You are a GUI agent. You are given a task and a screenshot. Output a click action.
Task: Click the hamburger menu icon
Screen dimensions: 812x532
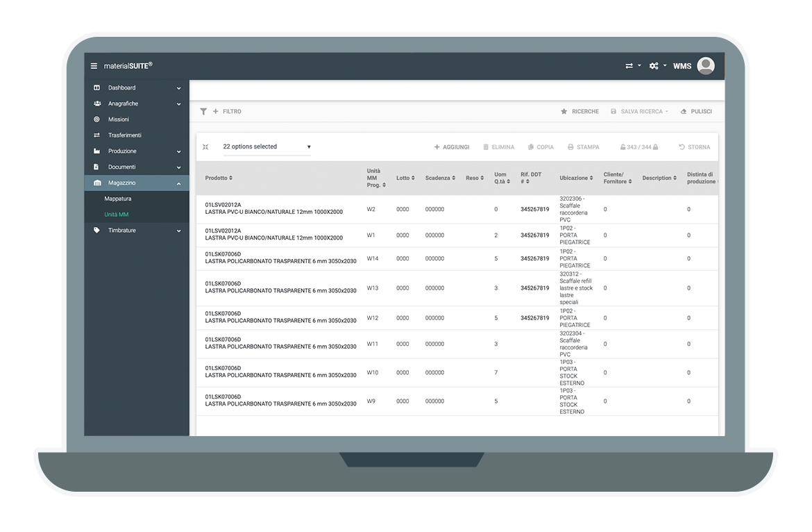point(94,66)
